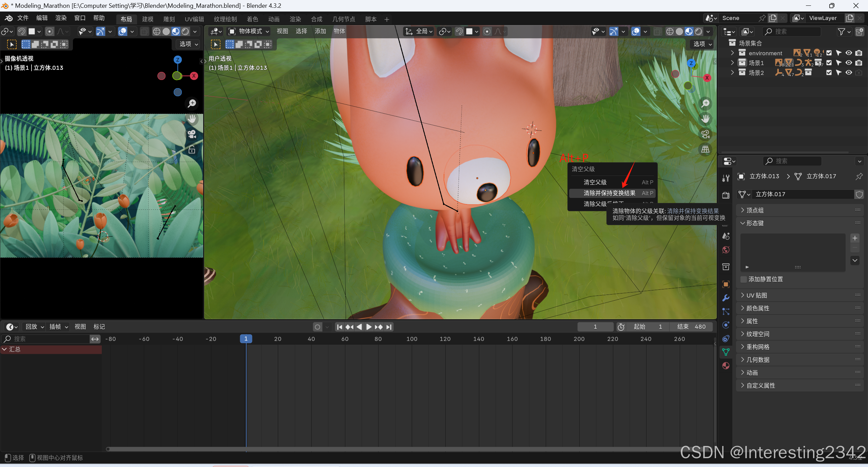Toggle the 添加静置位置 checkbox

point(744,279)
